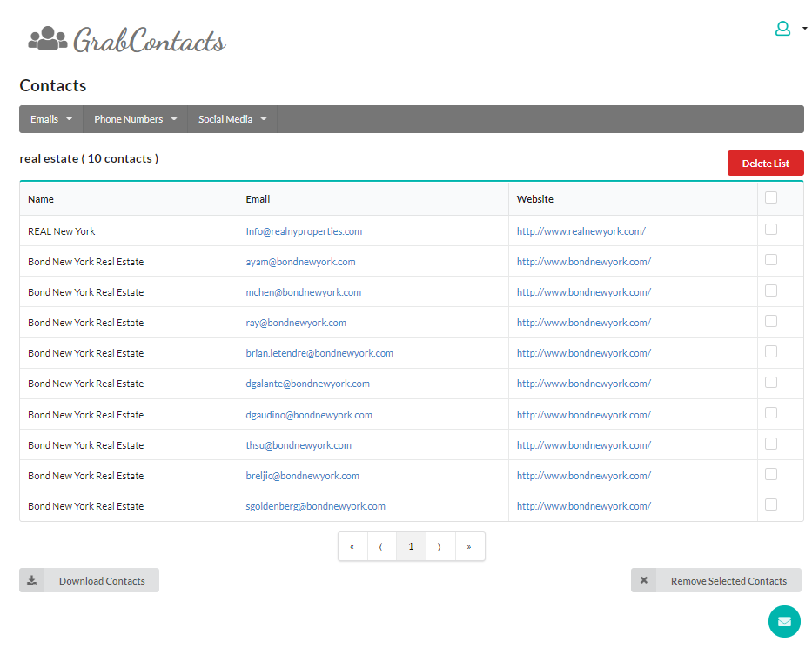Screen dimensions: 812x648
Task: Jump to last page with double-right arrow
Action: point(469,547)
